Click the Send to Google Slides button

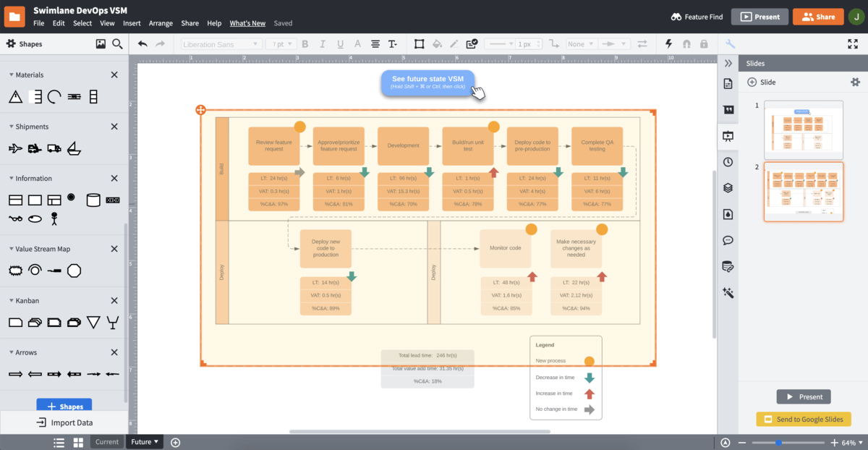coord(803,420)
